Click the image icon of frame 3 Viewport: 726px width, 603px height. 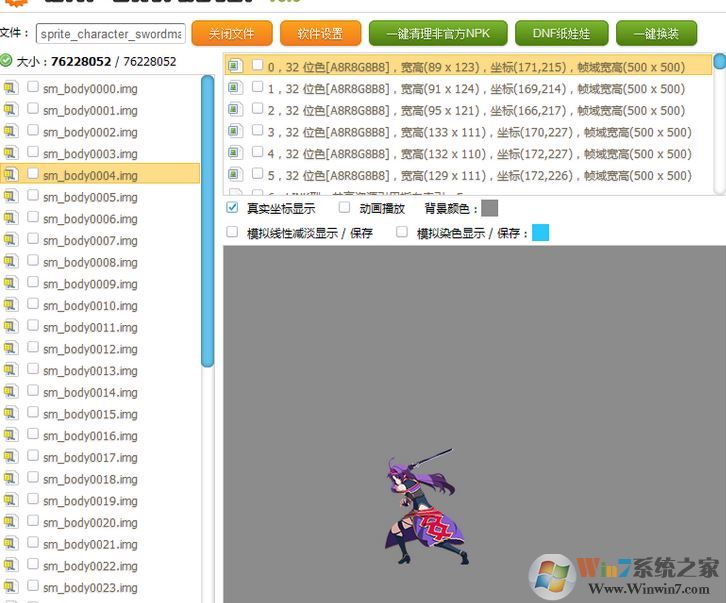[234, 132]
